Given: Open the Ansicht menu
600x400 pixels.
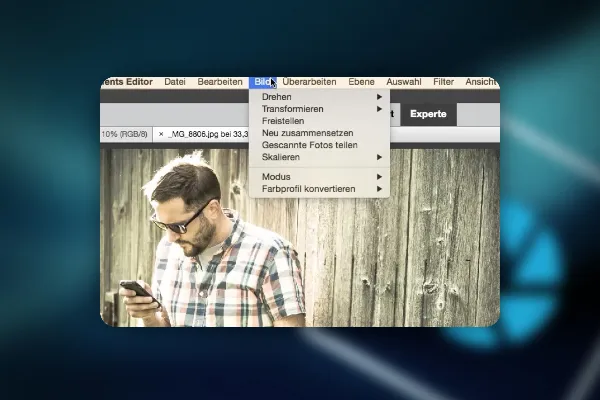Looking at the screenshot, I should [482, 82].
